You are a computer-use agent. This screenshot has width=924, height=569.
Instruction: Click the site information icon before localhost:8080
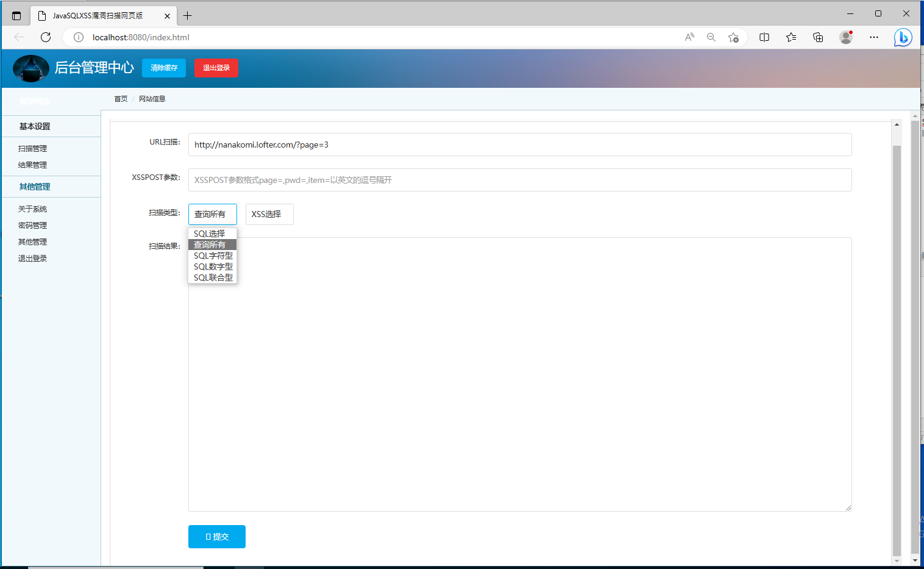(77, 37)
